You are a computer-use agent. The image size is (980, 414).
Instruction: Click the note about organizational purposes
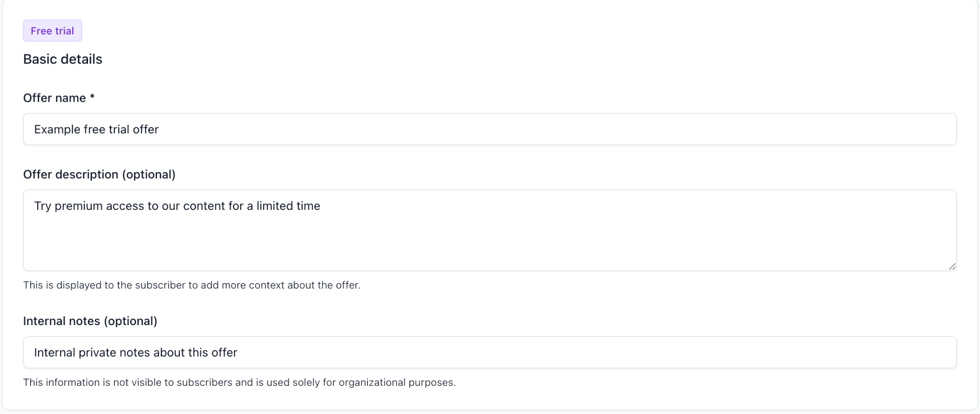click(239, 382)
